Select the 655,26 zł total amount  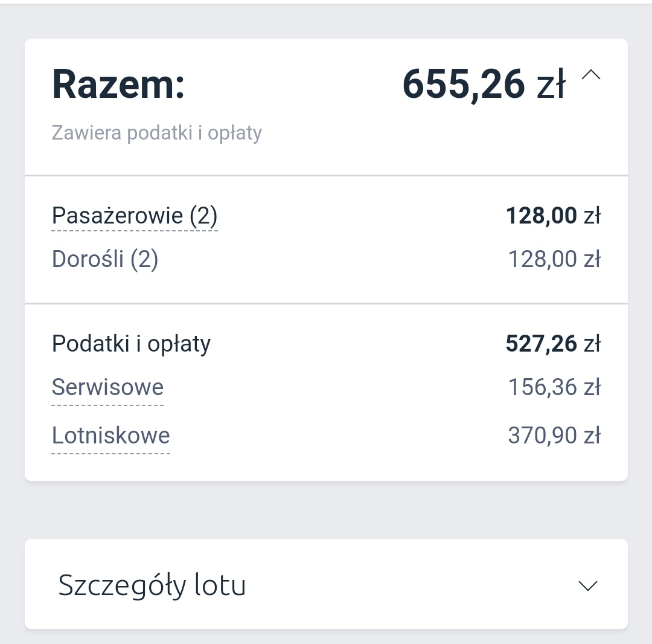click(484, 85)
